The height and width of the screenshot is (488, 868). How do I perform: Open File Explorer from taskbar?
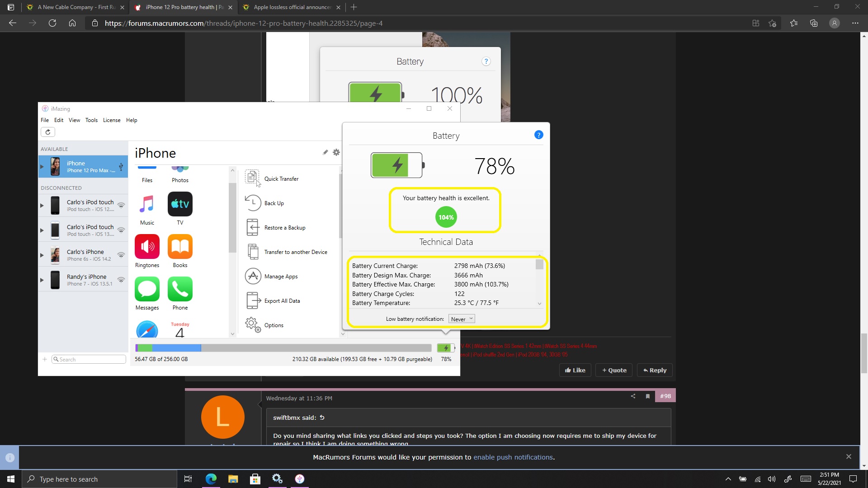tap(233, 479)
